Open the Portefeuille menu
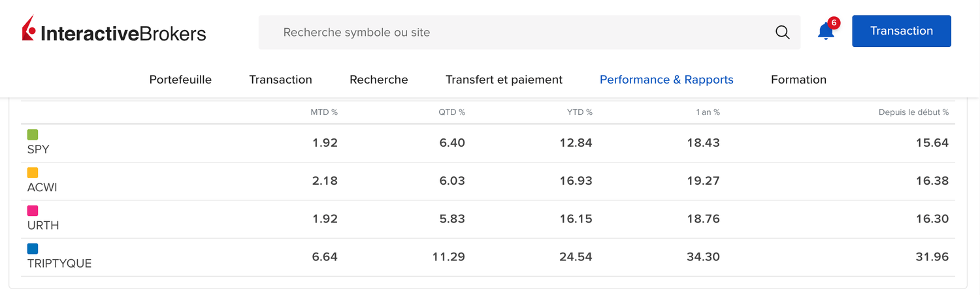The image size is (980, 295). 180,80
